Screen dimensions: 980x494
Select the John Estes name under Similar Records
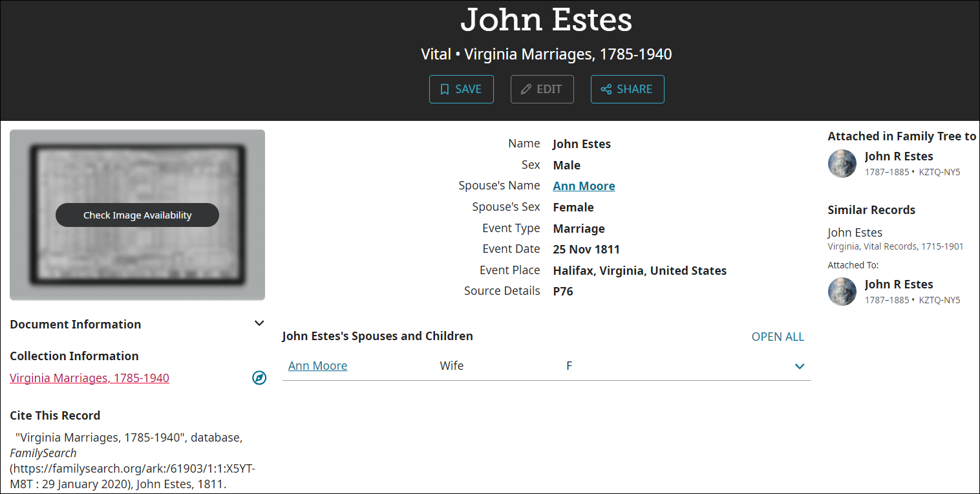coord(855,232)
